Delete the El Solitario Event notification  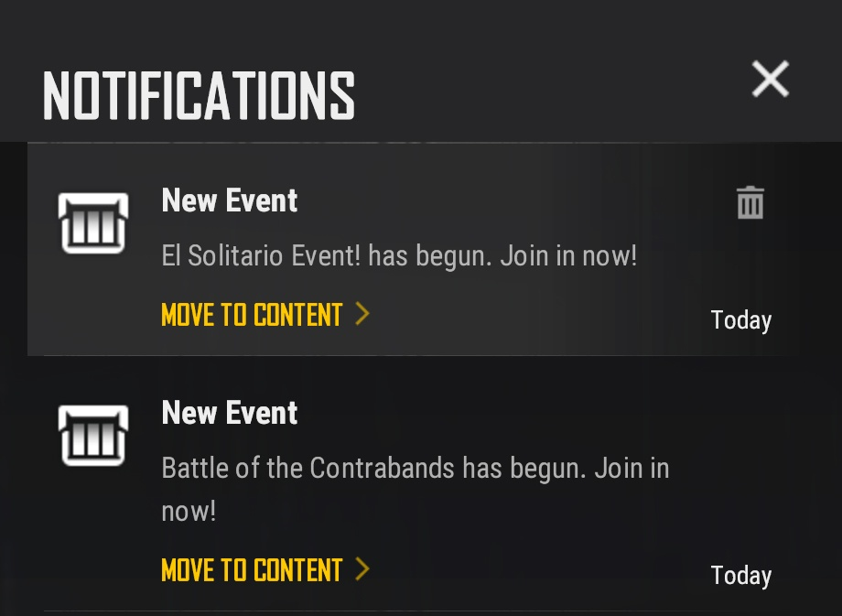(x=750, y=202)
